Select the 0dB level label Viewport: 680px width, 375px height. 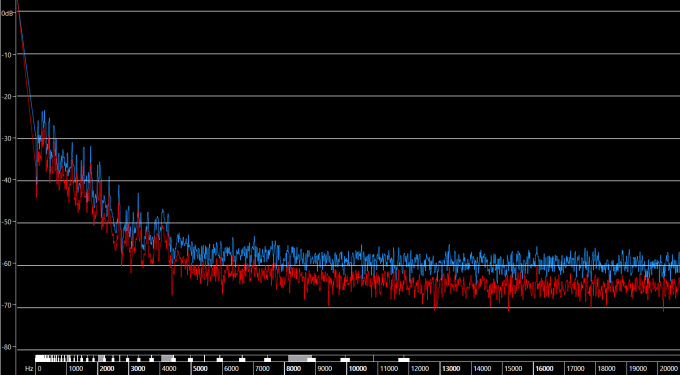tap(7, 13)
